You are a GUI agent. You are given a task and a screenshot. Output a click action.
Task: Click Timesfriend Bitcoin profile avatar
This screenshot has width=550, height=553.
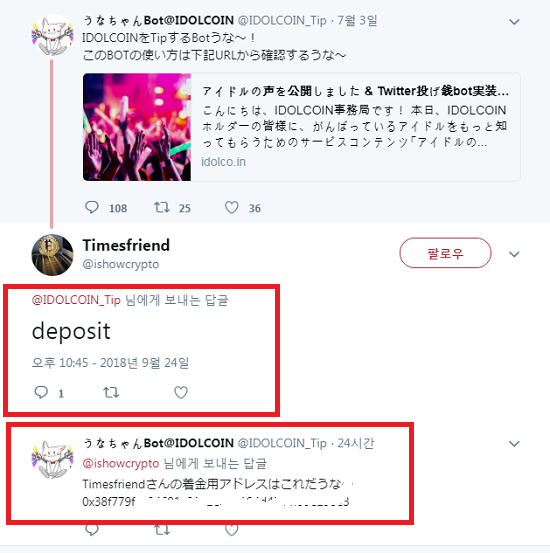click(x=53, y=255)
